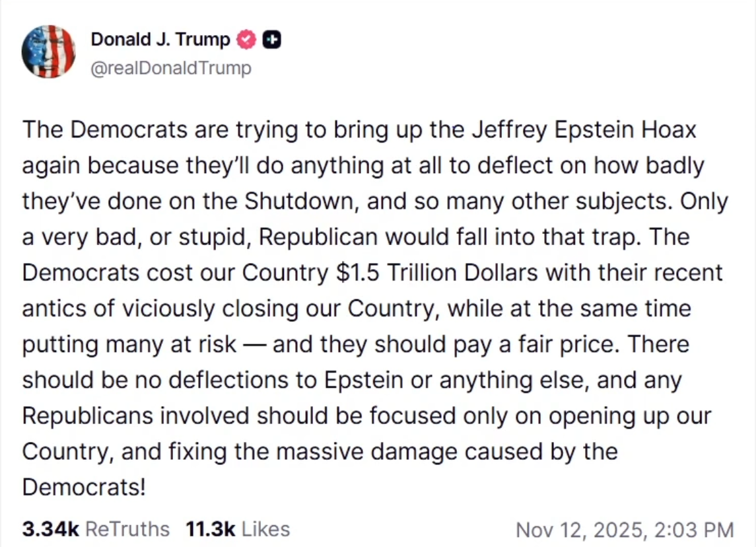Click the red verified checkmark badge
The height and width of the screenshot is (547, 756).
(246, 40)
